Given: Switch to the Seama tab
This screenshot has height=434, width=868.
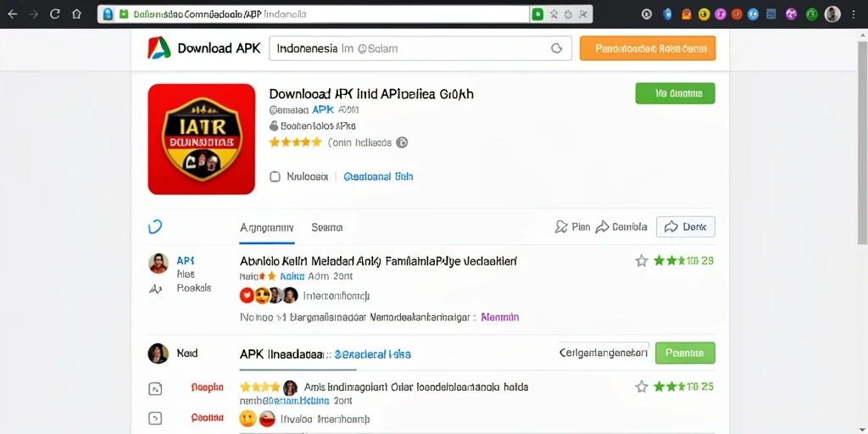Looking at the screenshot, I should click(x=327, y=227).
